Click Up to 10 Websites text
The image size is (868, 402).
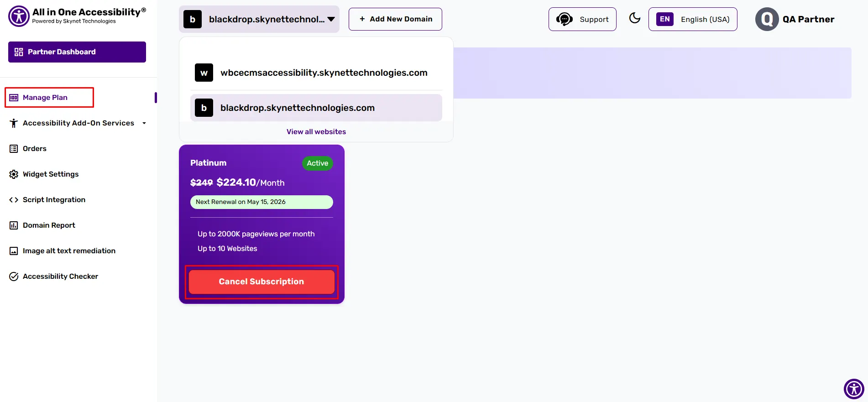click(227, 249)
